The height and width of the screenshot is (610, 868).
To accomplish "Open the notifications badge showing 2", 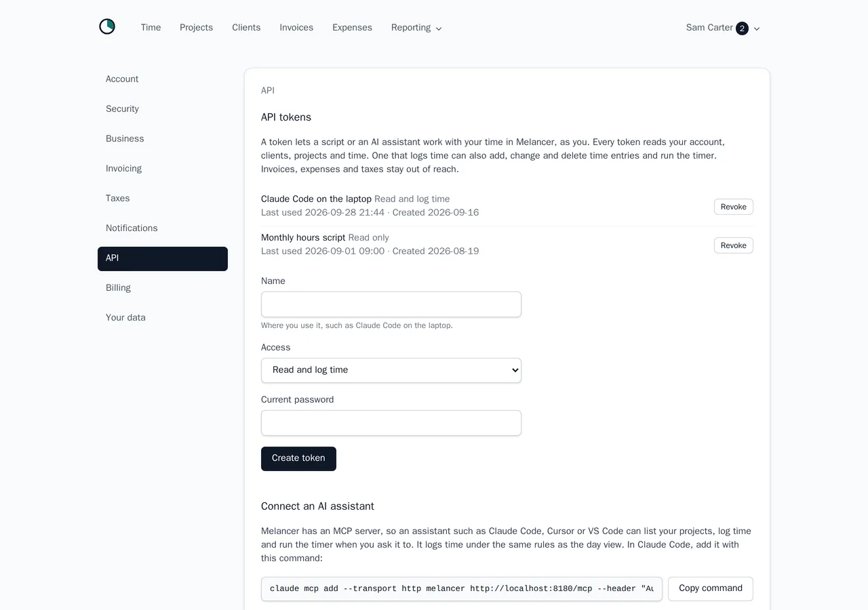I will point(742,28).
